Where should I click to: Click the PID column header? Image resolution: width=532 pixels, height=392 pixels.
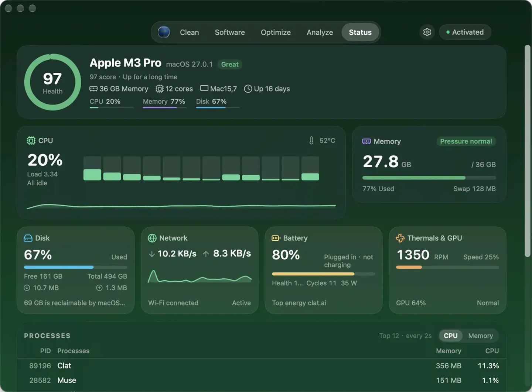click(45, 351)
